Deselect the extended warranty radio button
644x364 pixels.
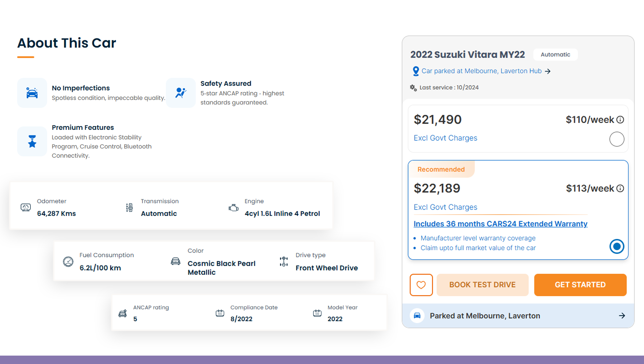tap(617, 246)
